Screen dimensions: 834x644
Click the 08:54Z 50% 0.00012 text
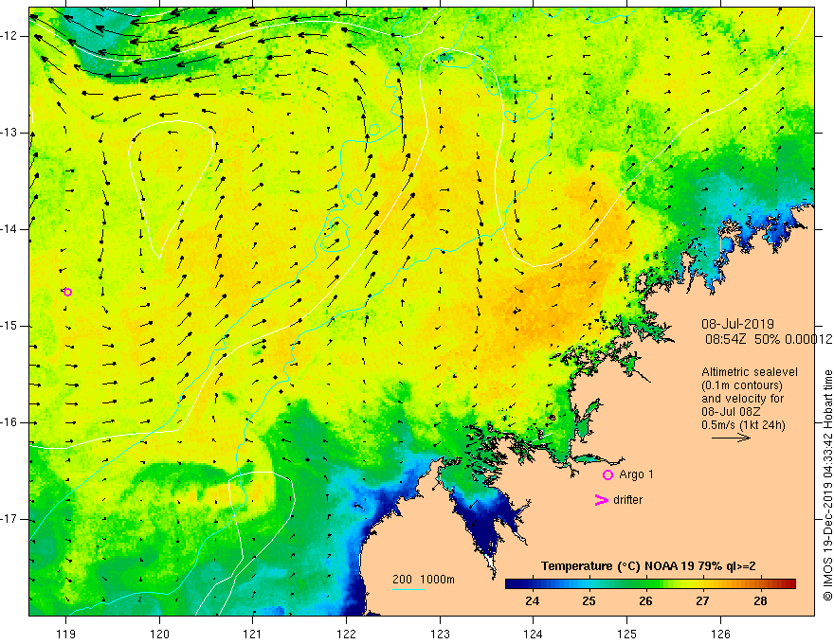tap(769, 340)
